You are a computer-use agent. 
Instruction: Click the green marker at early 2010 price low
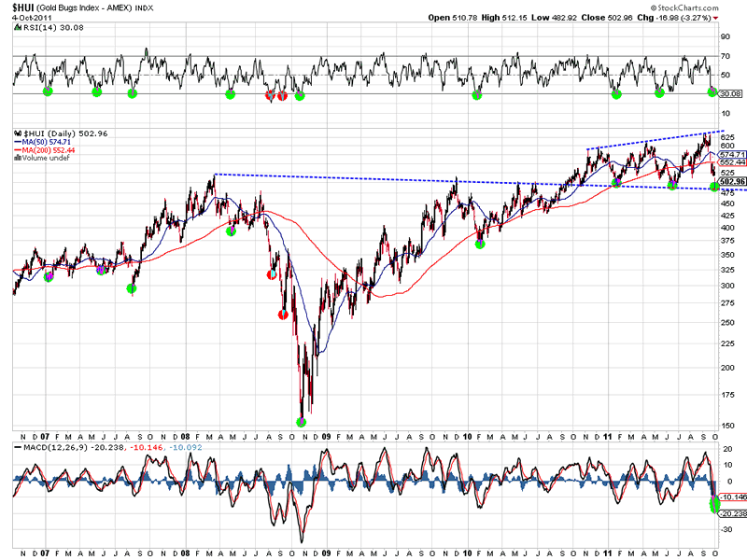click(480, 244)
